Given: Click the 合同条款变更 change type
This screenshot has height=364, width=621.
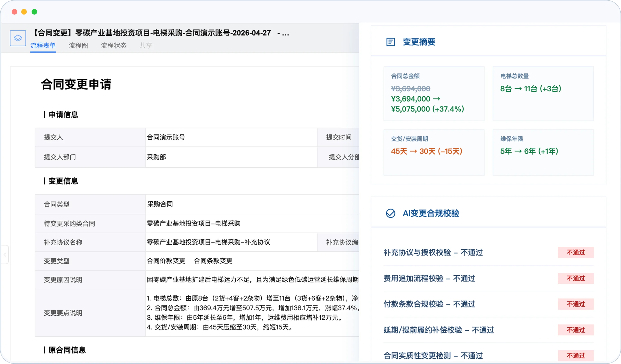Looking at the screenshot, I should click(x=213, y=261).
